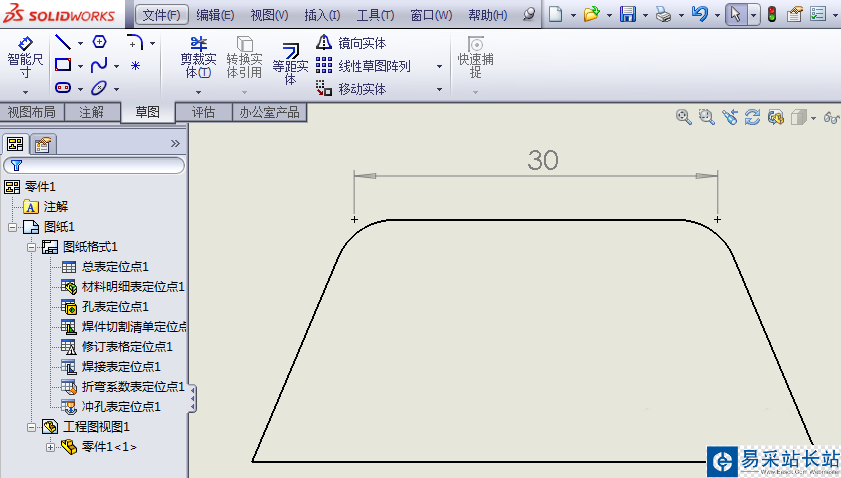Screen dimensions: 841x478
Task: Open the 文件(F) menu
Action: [x=161, y=15]
